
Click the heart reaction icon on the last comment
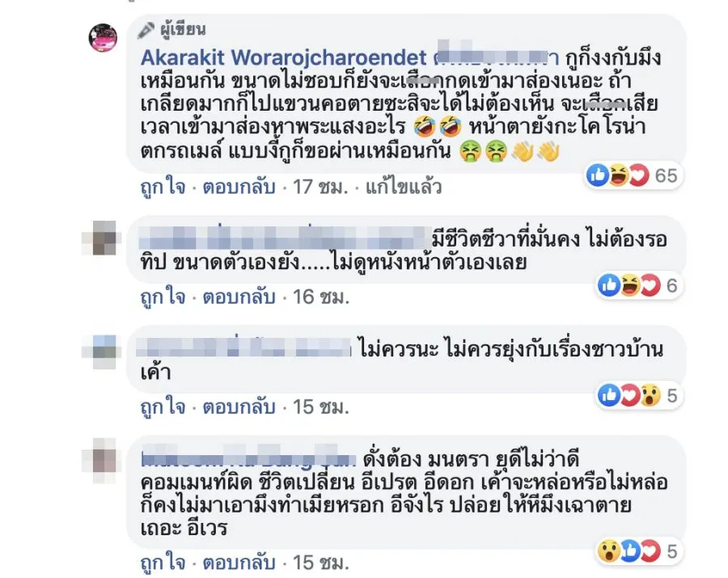(x=650, y=551)
